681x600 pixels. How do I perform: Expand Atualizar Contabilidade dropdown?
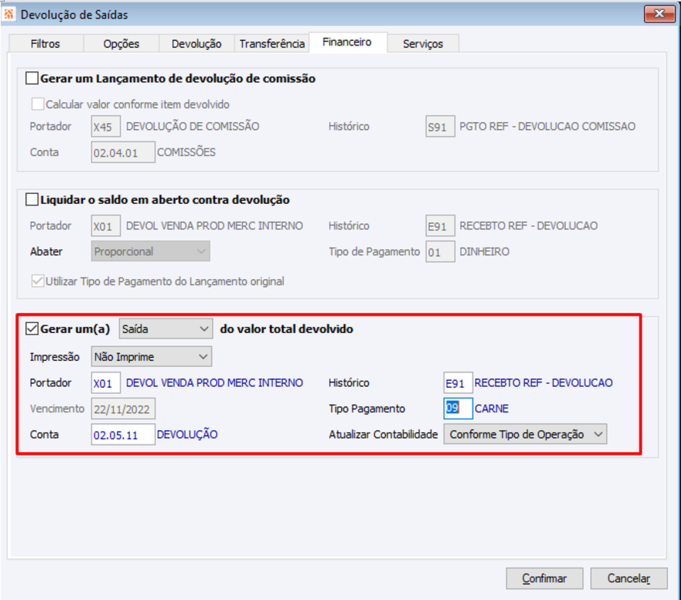pos(525,434)
